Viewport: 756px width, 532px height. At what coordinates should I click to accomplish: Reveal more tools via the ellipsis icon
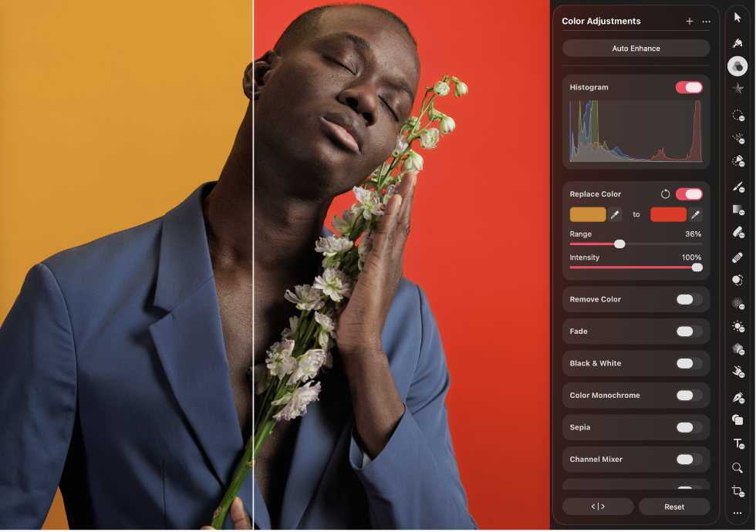click(x=737, y=513)
